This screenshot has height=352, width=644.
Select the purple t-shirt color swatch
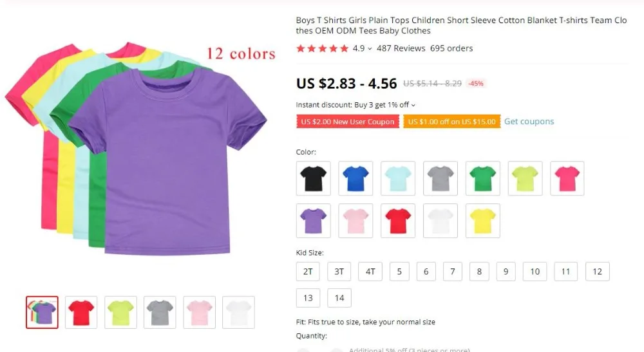314,221
